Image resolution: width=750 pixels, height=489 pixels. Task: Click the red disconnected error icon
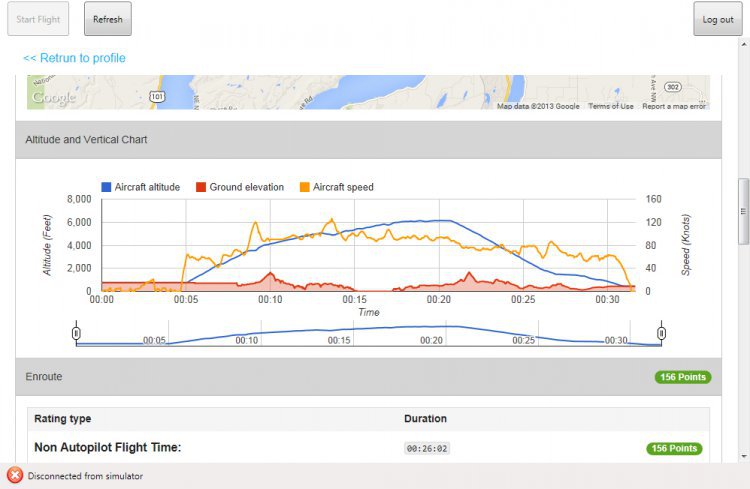coord(14,476)
